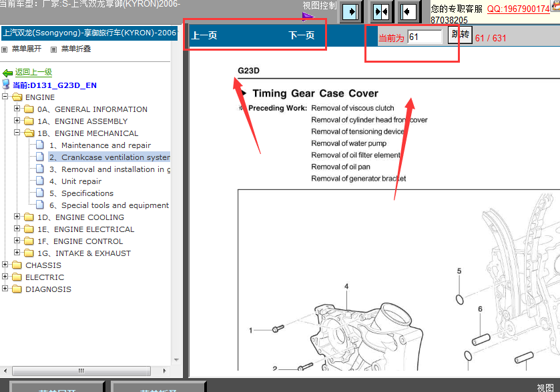Image resolution: width=560 pixels, height=392 pixels.
Task: Click the CHASSIS folder icon
Action: (17, 265)
